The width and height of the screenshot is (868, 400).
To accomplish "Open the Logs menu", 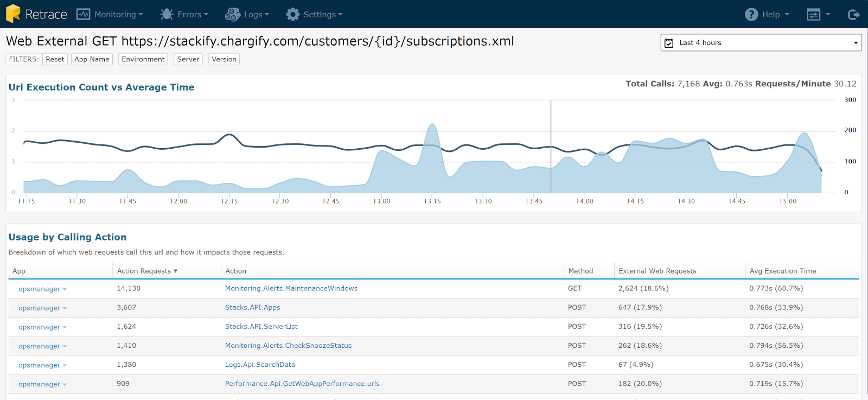I will 247,15.
